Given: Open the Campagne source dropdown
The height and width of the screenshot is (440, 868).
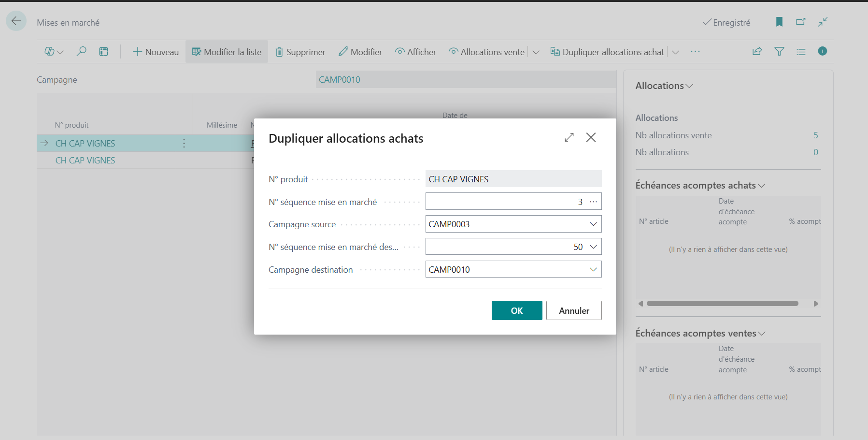Looking at the screenshot, I should [x=593, y=224].
